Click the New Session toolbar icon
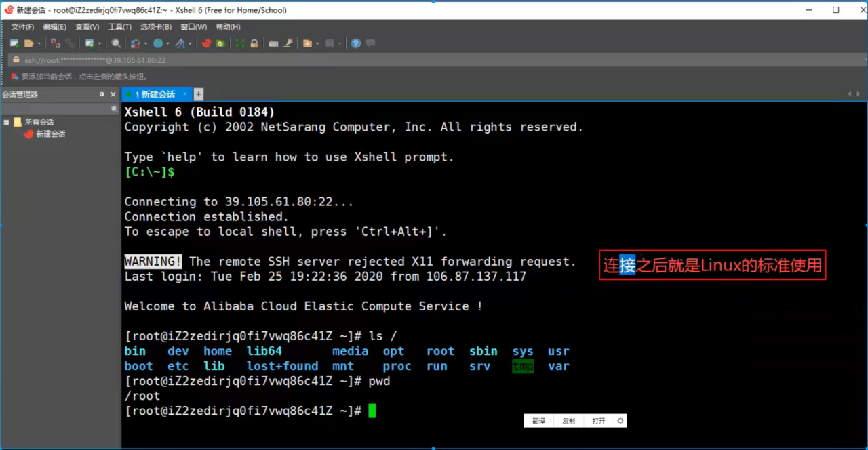Image resolution: width=868 pixels, height=450 pixels. [14, 43]
